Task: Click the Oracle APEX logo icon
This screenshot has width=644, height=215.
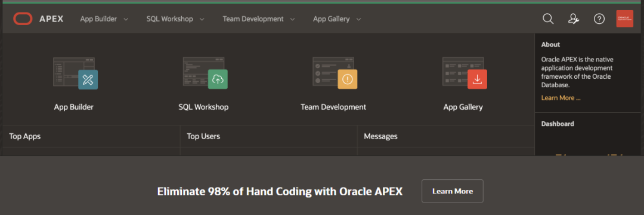Action: tap(23, 19)
